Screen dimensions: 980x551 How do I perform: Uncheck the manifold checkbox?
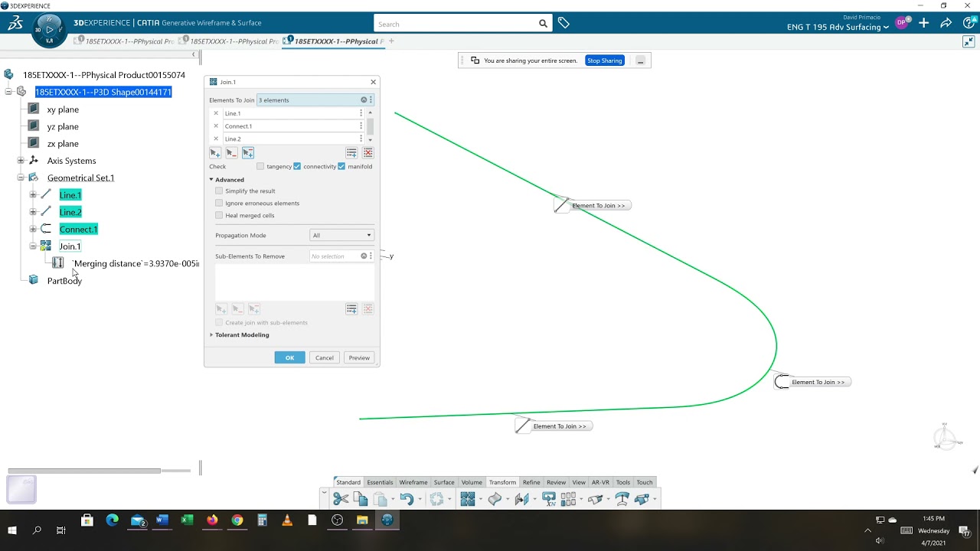pos(341,166)
